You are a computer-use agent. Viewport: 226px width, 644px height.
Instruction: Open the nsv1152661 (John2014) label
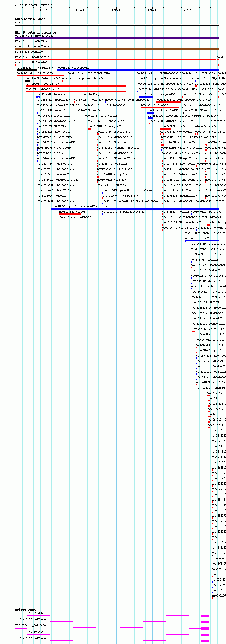pos(31,41)
